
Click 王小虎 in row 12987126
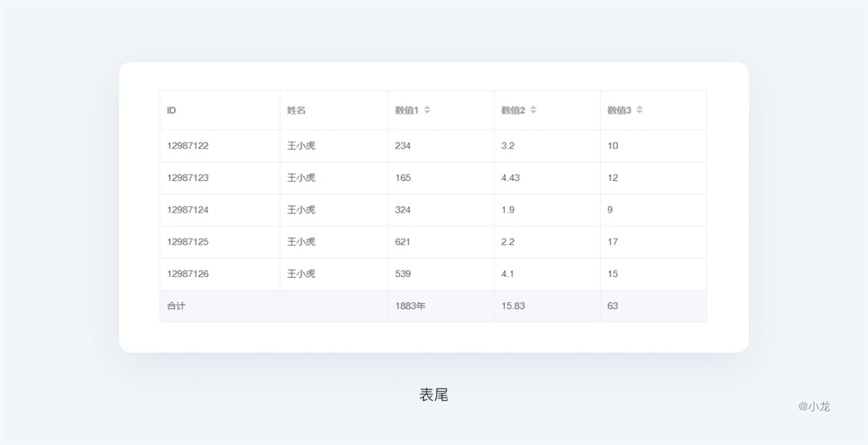point(301,274)
